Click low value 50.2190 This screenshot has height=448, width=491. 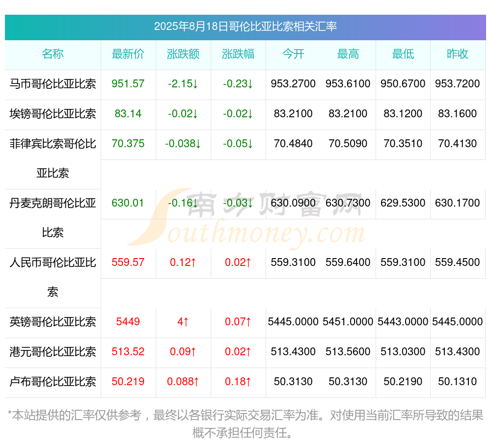click(x=403, y=382)
